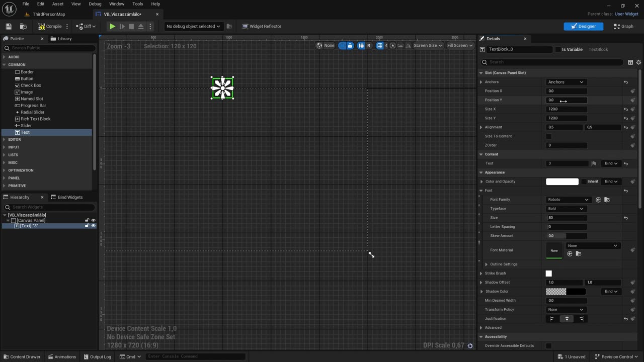The height and width of the screenshot is (362, 644).
Task: Click the Font Material thumbnail
Action: click(x=554, y=250)
